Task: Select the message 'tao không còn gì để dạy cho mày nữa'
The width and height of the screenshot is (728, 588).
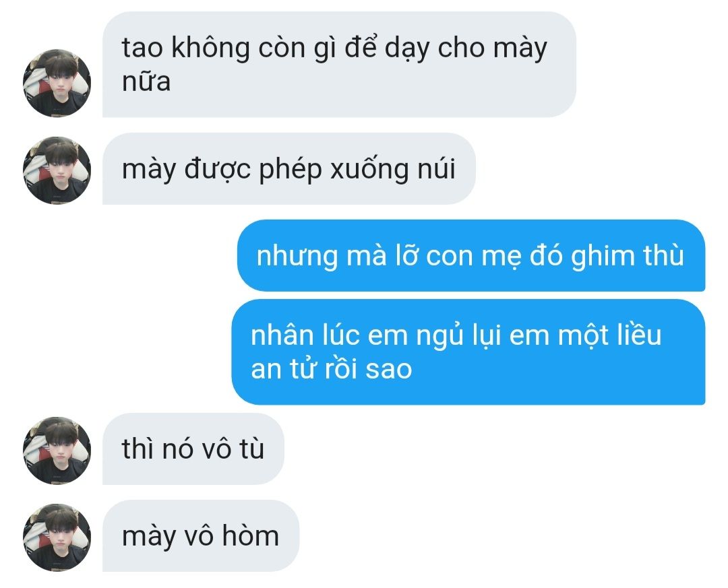Action: click(339, 65)
